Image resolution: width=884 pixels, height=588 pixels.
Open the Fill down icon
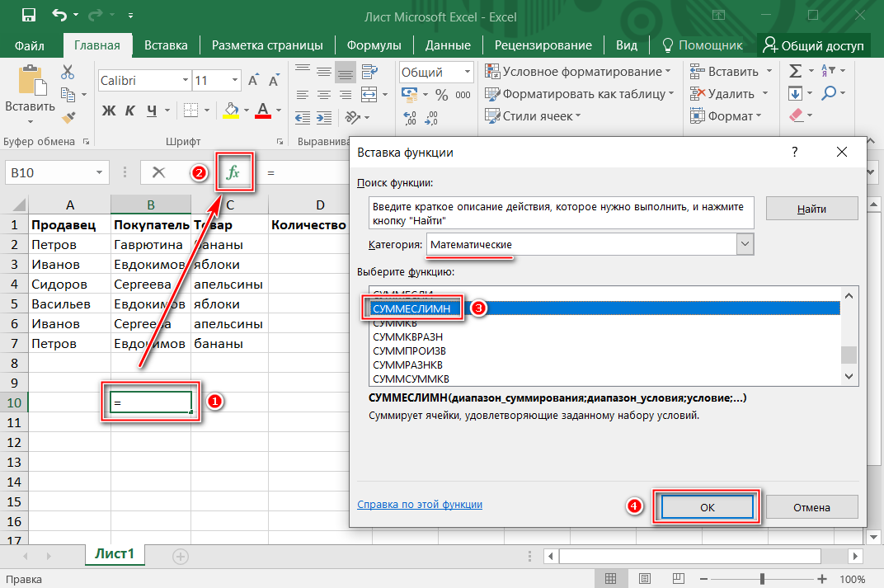pos(795,93)
